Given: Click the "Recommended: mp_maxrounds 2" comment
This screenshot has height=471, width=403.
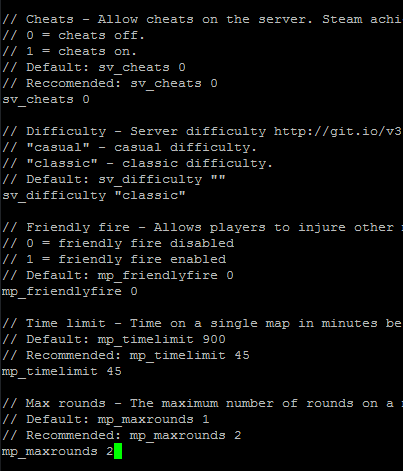Looking at the screenshot, I should click(x=122, y=435).
